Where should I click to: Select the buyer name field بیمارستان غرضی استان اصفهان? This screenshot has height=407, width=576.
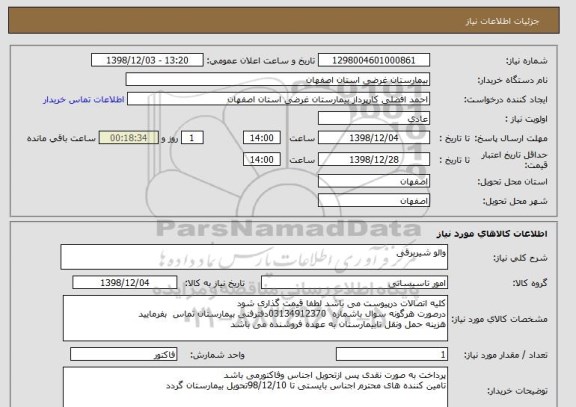(278, 80)
